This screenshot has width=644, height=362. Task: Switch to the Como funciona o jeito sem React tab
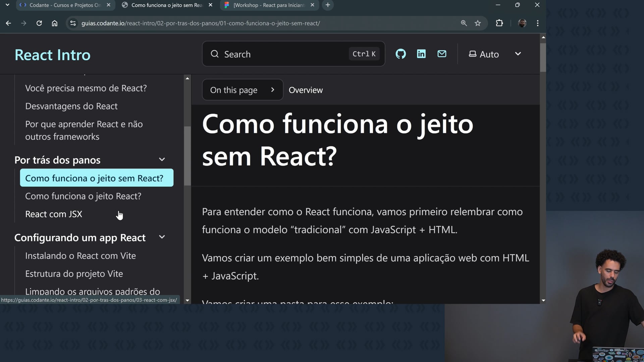[x=167, y=5]
